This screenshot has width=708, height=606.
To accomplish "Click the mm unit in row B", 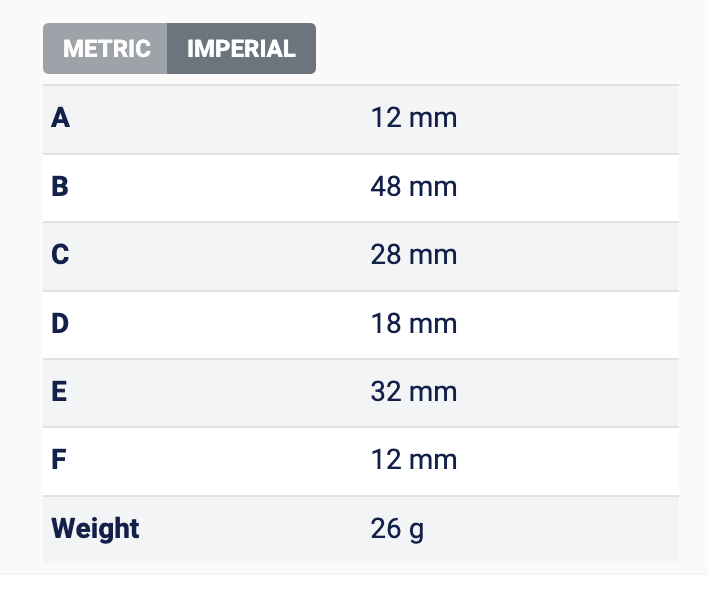I will point(434,186).
